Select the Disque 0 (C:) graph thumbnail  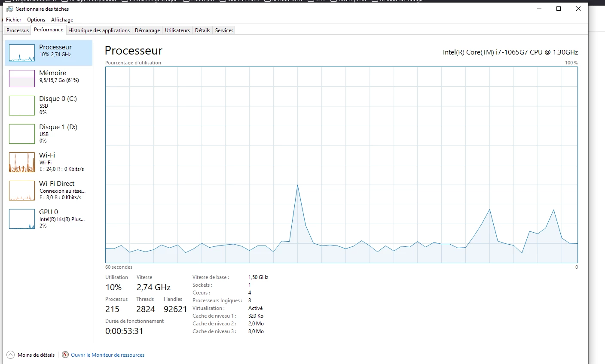click(22, 106)
